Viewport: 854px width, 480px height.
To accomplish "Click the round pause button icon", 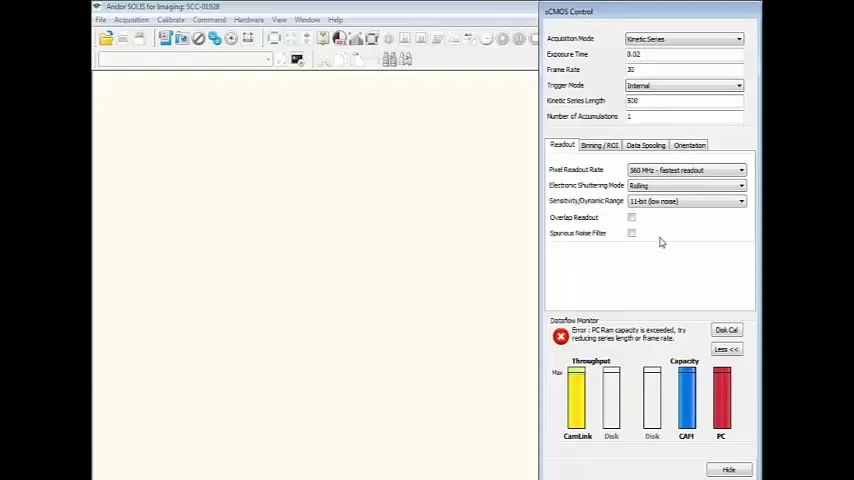I will tap(519, 38).
